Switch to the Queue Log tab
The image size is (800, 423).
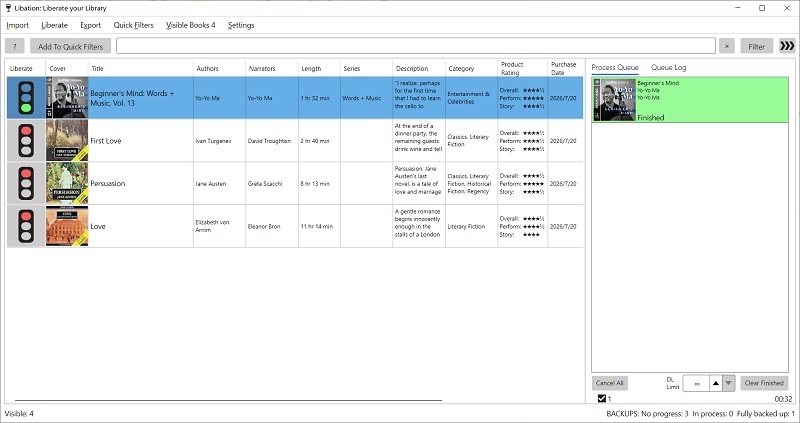668,67
